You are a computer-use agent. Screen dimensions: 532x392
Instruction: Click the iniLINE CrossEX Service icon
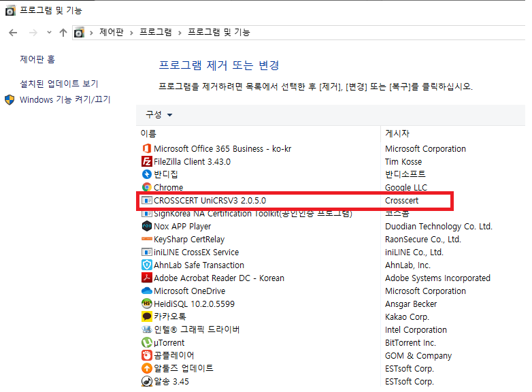tap(146, 252)
